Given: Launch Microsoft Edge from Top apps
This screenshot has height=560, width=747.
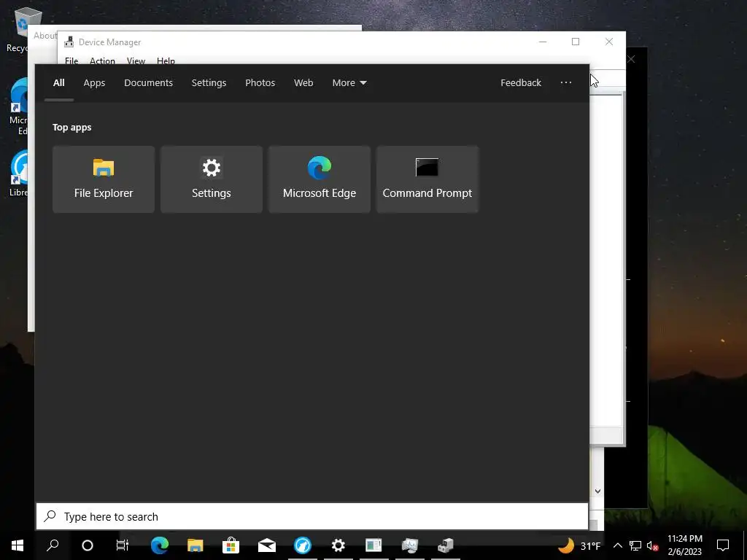Looking at the screenshot, I should (320, 179).
